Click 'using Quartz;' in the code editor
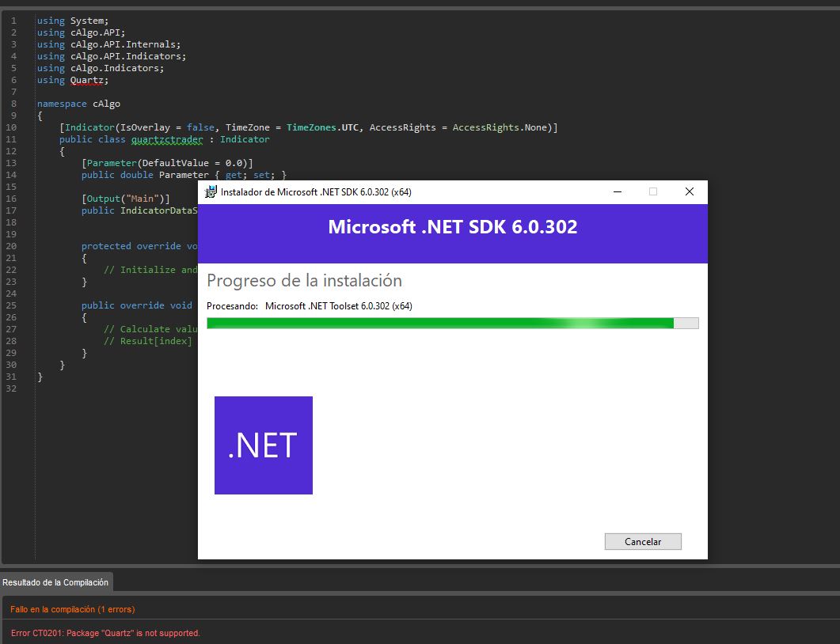Screen dimensions: 840x644 point(73,80)
